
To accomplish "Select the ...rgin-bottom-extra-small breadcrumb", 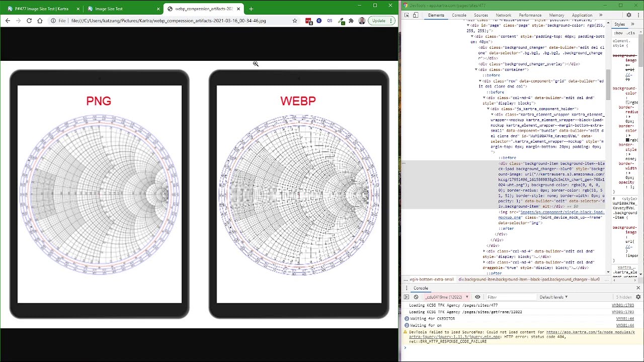I will 432,279.
